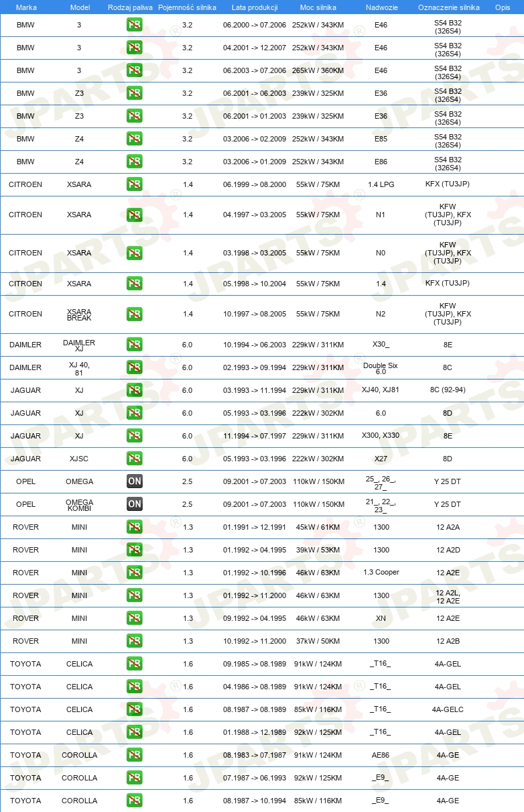Select the date cell 07.1987 -> 06.1993
This screenshot has height=812, width=524.
tap(255, 778)
